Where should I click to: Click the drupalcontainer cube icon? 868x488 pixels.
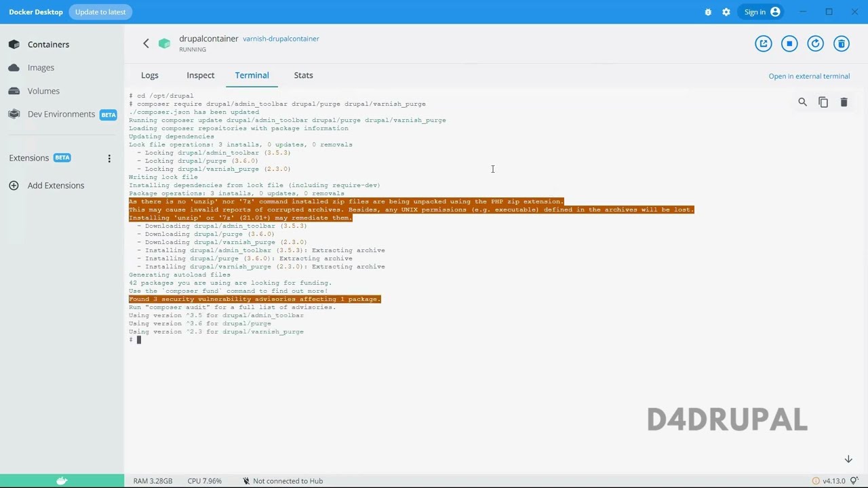point(165,43)
